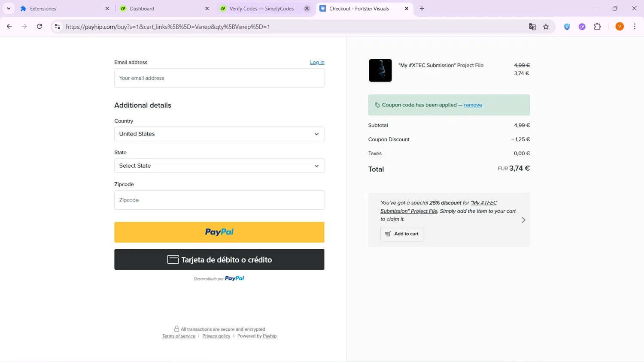
Task: Go back to previous page
Action: point(9,27)
